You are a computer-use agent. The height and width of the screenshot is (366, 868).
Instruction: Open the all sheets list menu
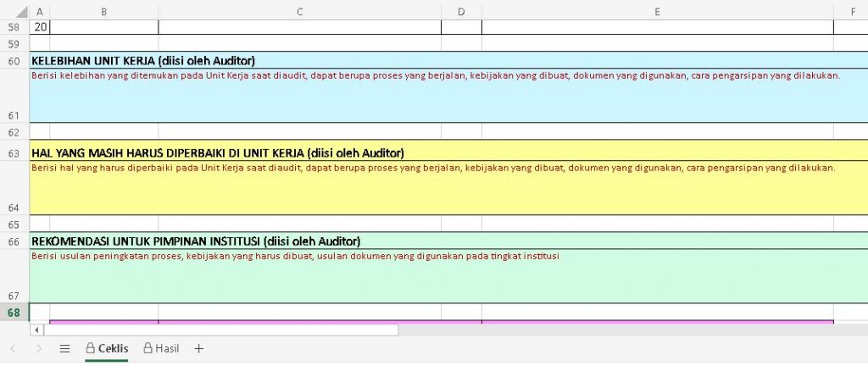[x=64, y=348]
